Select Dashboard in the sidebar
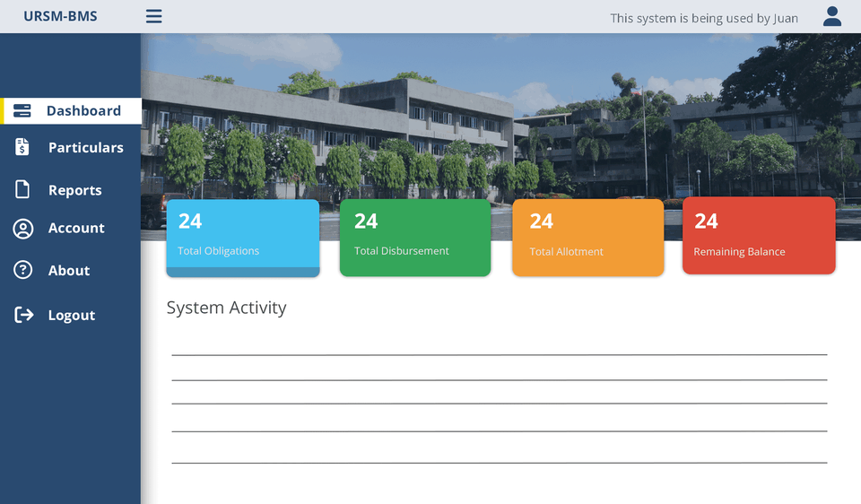This screenshot has width=861, height=504. point(83,111)
